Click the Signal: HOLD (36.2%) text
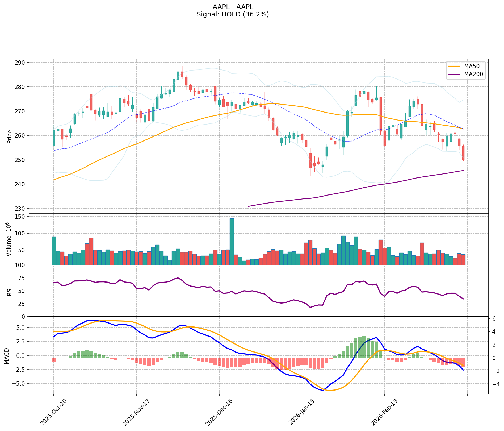Screen dimensions: 504x431 [x=233, y=14]
